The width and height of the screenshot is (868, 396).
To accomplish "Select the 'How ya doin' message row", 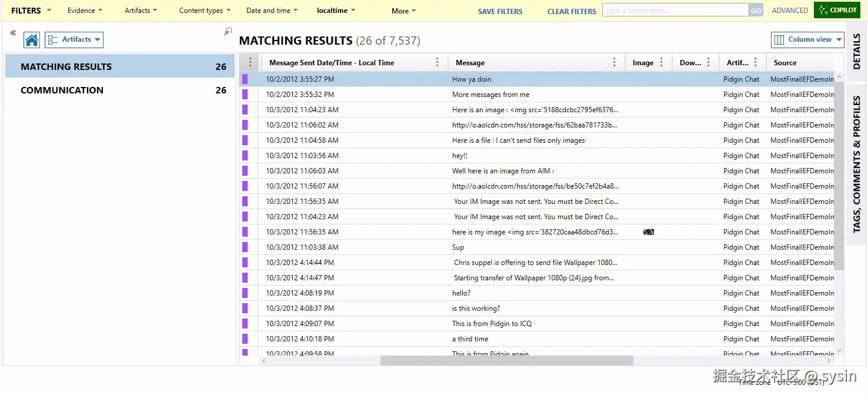I will pos(536,79).
